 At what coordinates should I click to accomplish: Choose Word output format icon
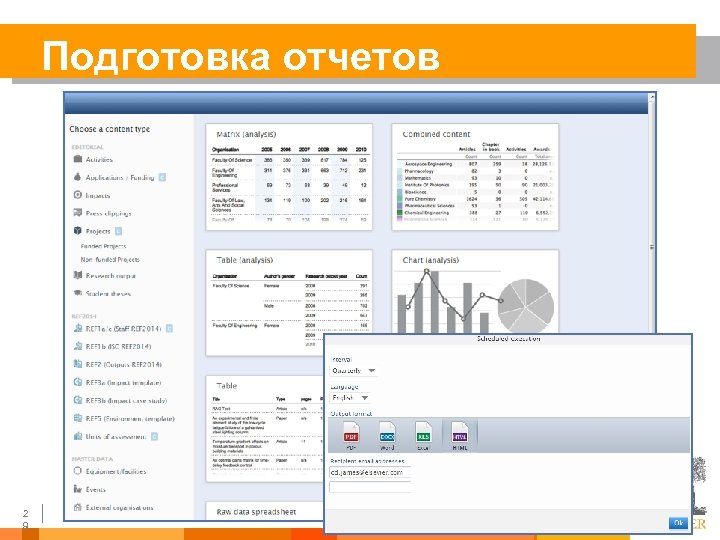387,435
